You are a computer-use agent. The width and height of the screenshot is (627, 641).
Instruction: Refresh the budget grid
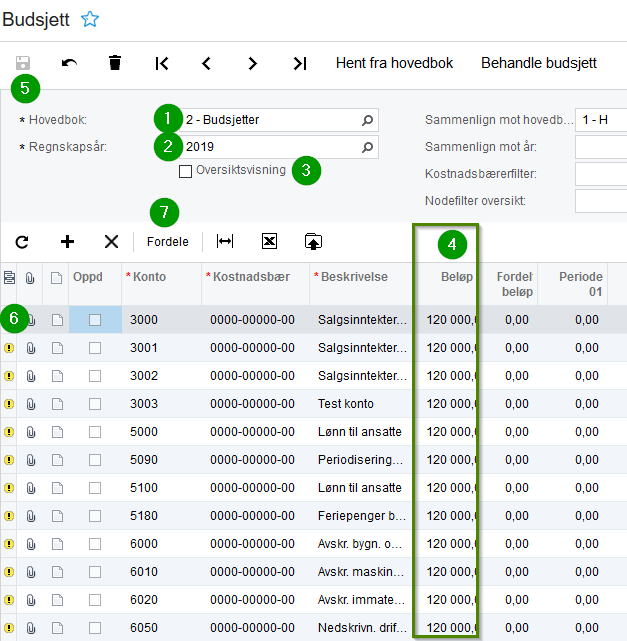22,241
